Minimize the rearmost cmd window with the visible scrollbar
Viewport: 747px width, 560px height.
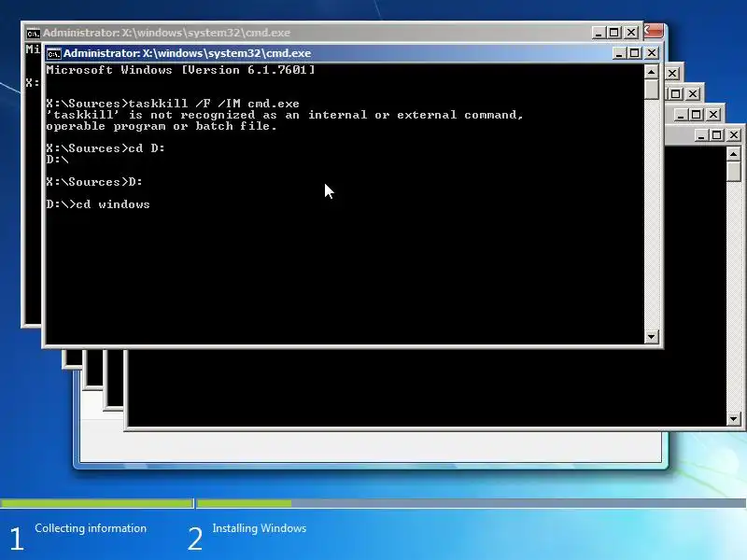pos(701,135)
